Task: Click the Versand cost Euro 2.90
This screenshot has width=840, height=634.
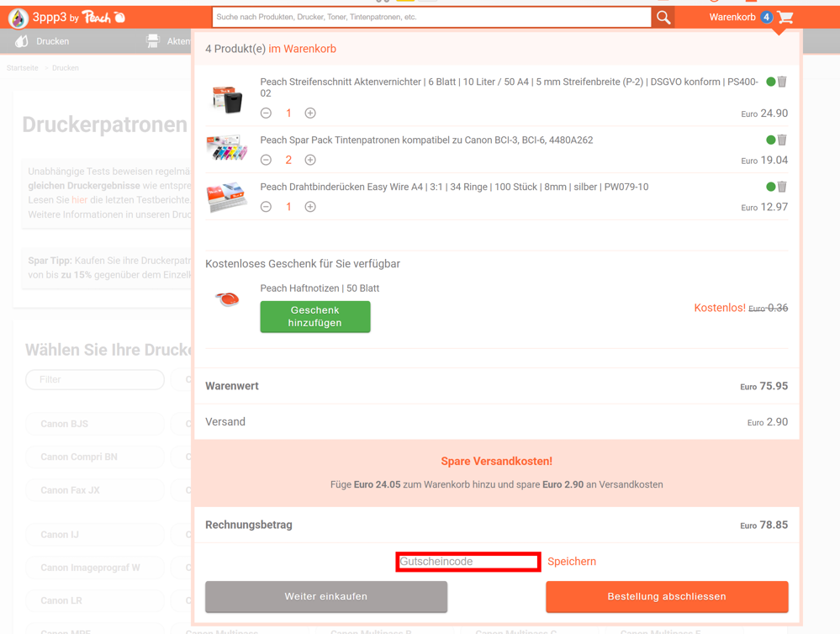Action: (768, 422)
